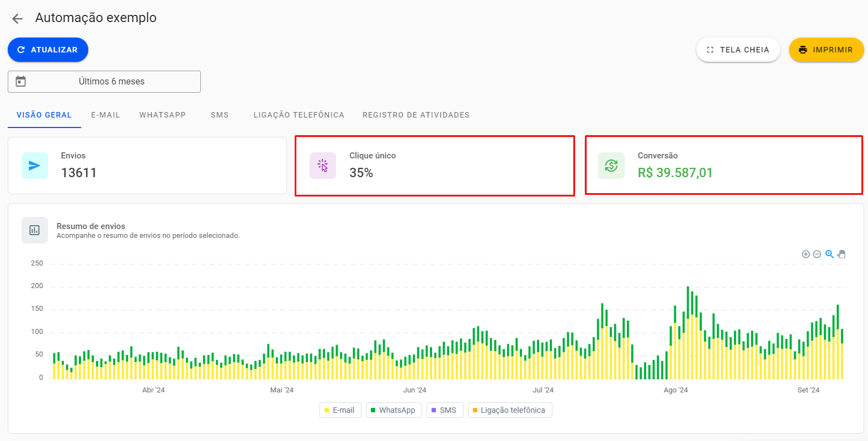This screenshot has width=868, height=441.
Task: Click the Envios paper plane icon
Action: [35, 166]
